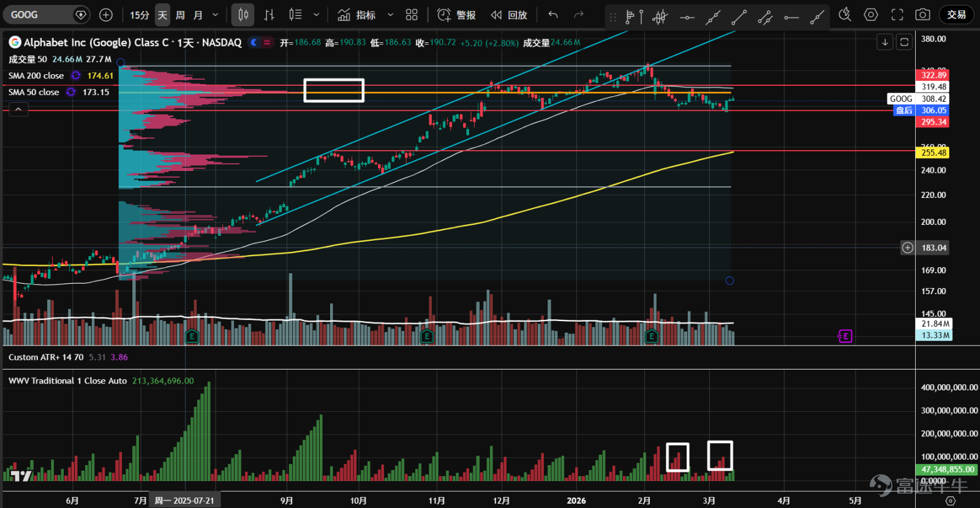Click the SMA 50 refresh status icon
The height and width of the screenshot is (508, 980).
click(x=71, y=93)
